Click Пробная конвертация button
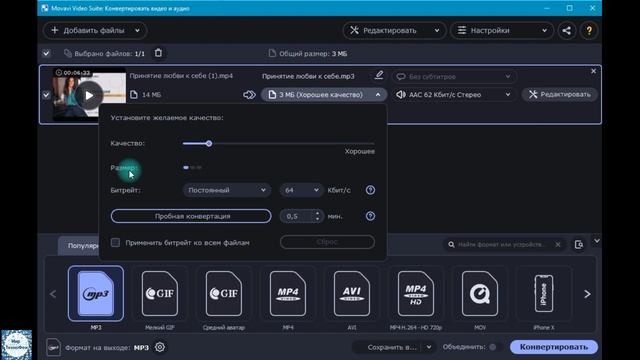The width and height of the screenshot is (640, 360). pyautogui.click(x=191, y=216)
